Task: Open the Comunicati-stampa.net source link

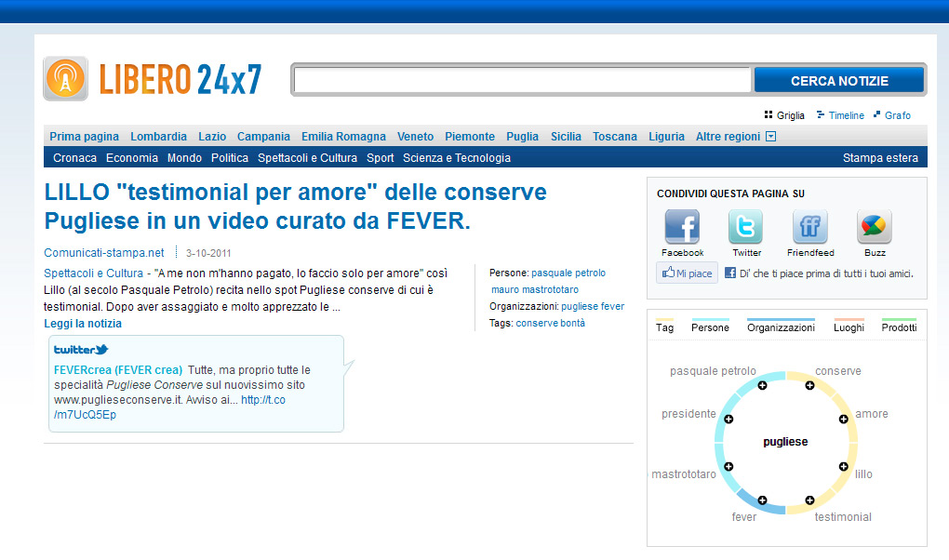Action: coord(104,252)
